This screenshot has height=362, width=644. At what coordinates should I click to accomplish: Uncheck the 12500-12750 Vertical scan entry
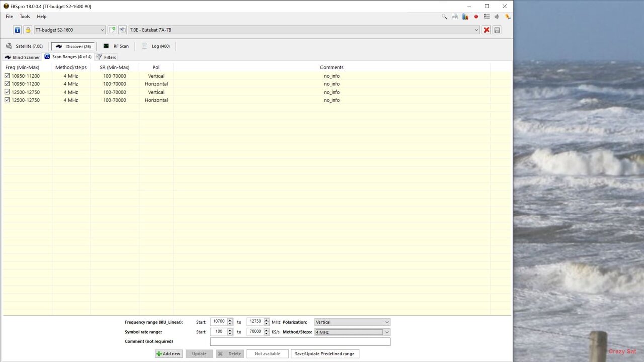pos(7,92)
